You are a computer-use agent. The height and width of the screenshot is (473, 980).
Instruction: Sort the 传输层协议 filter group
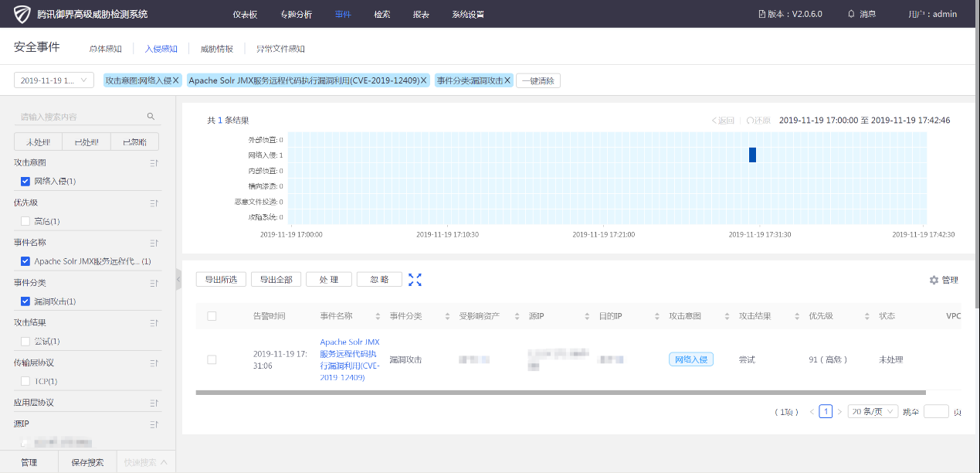154,362
